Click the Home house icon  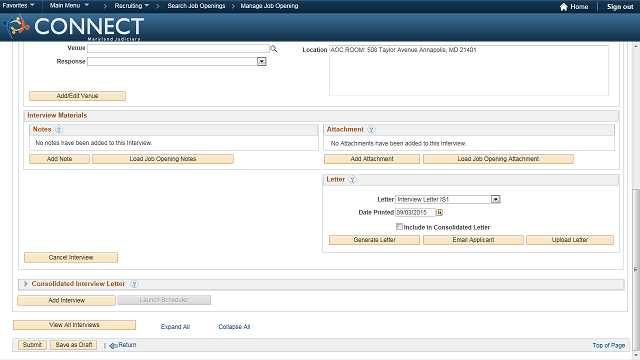click(564, 7)
